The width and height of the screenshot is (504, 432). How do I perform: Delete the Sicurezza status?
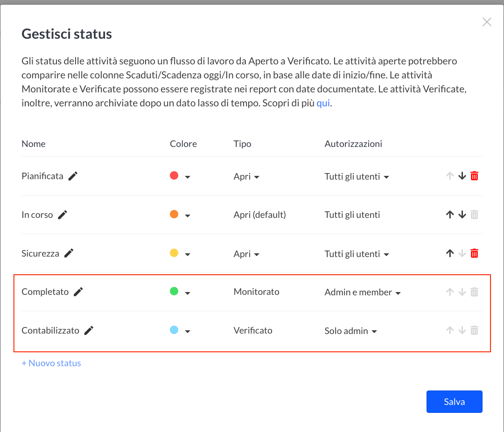[474, 253]
